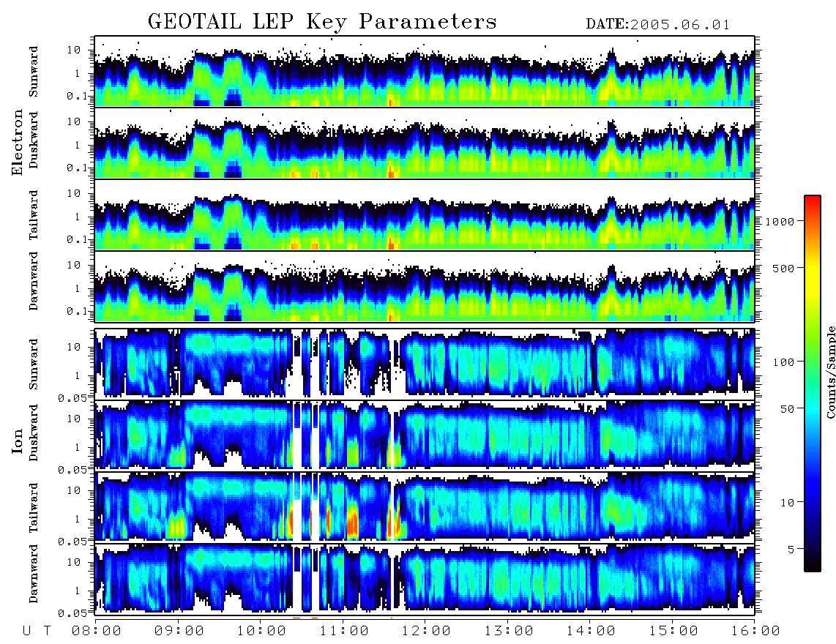Click the Ion Tailward panel label

pyautogui.click(x=34, y=508)
